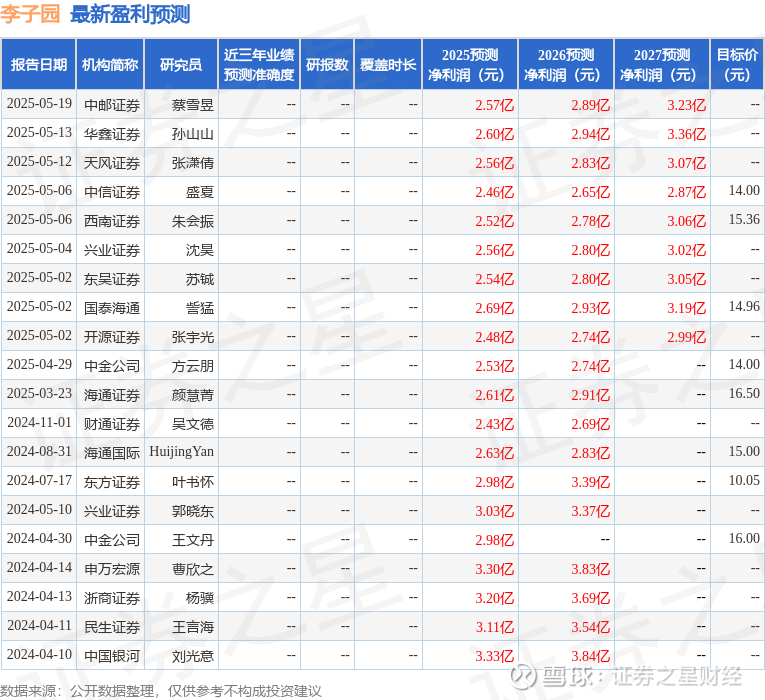Click the 数据来源 footer note
Viewport: 765px width, 700px height.
coord(161,691)
